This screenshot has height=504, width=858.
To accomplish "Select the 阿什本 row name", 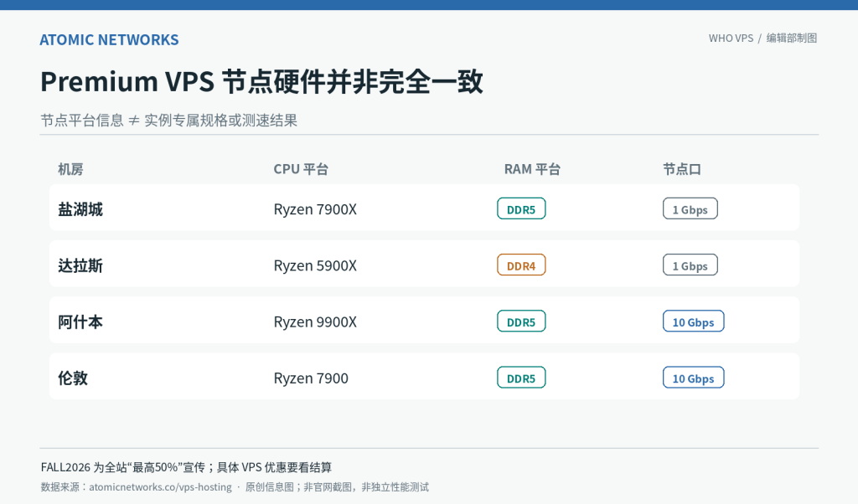I will coord(80,322).
